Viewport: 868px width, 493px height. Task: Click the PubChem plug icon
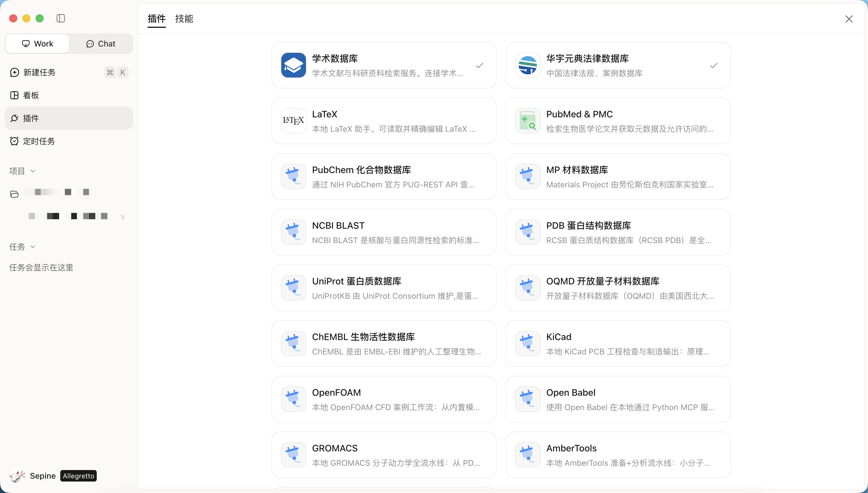293,176
